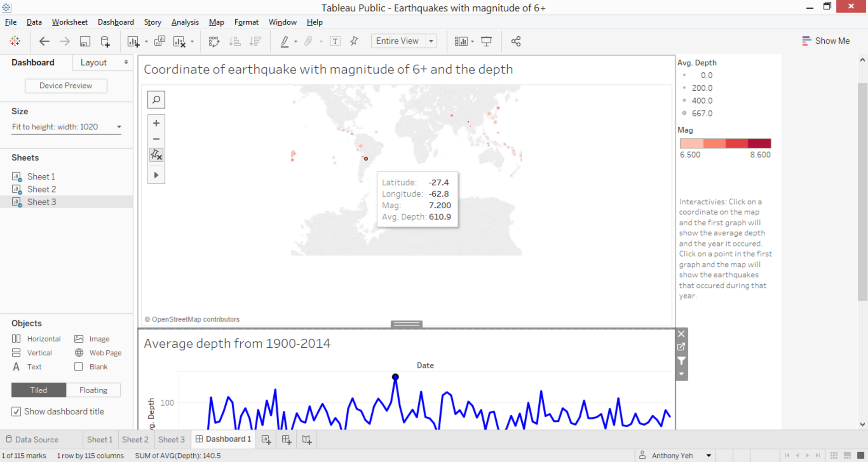This screenshot has width=868, height=462.
Task: Open the Size fit-to-height dropdown
Action: 119,127
